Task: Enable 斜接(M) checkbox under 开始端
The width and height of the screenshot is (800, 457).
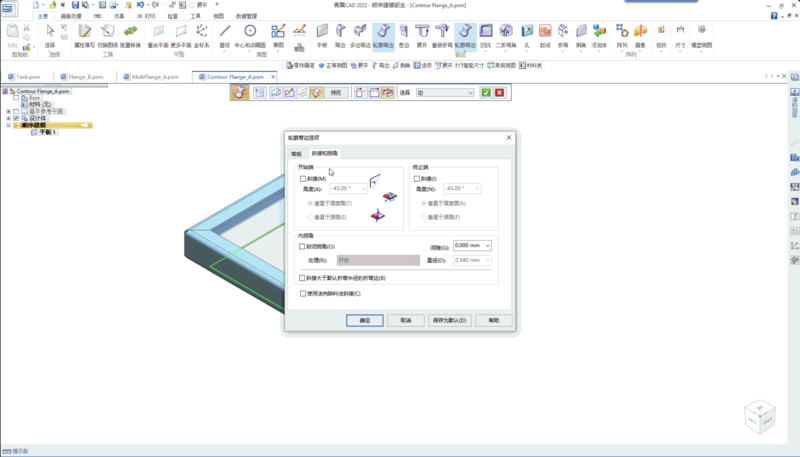Action: click(x=303, y=179)
